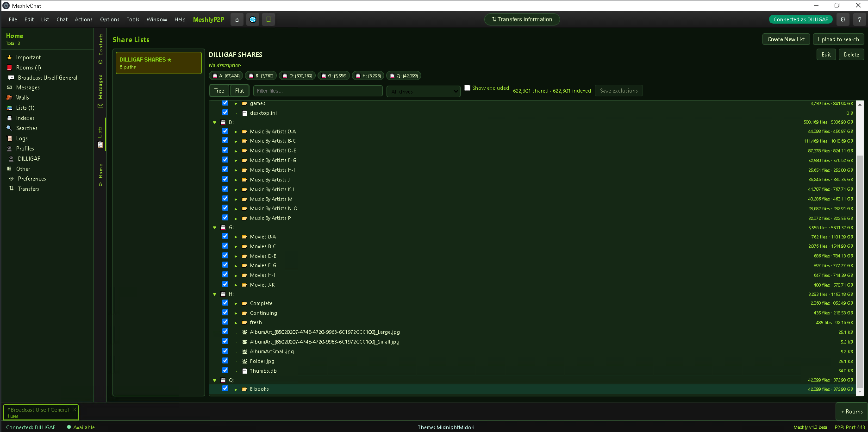Click the home icon in the top toolbar
The height and width of the screenshot is (432, 868).
click(237, 19)
